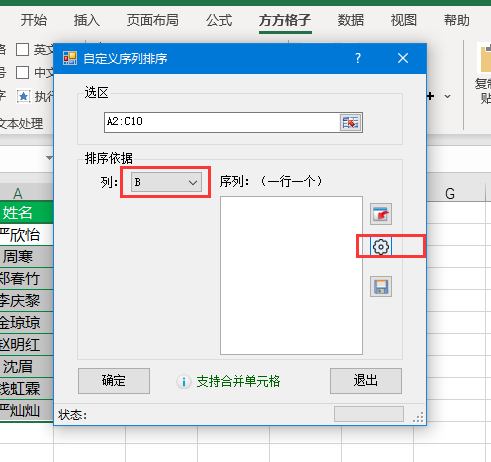Click the status progress bar in the dialog
Screen dimensions: 491x462
coord(369,414)
